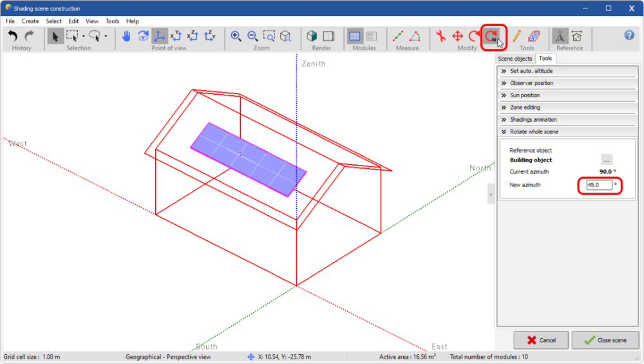Viewport: 644px width, 364px height.
Task: Select the Measure distance tool
Action: 399,36
